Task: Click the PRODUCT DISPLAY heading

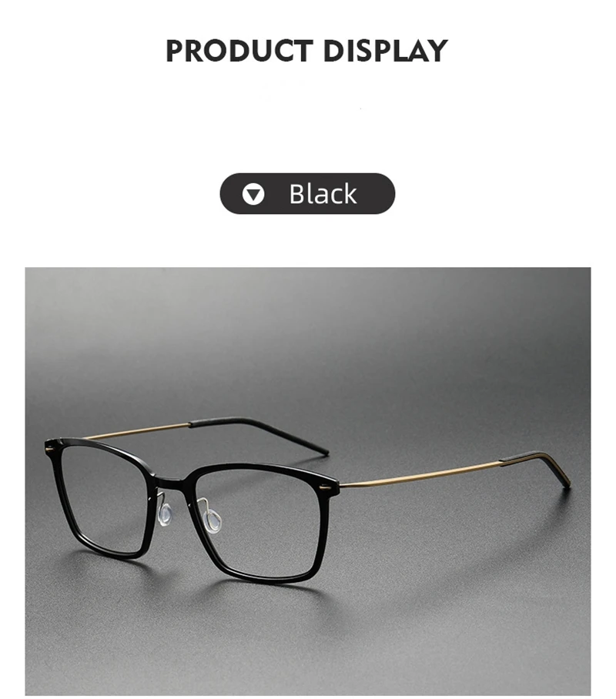Action: point(307,50)
